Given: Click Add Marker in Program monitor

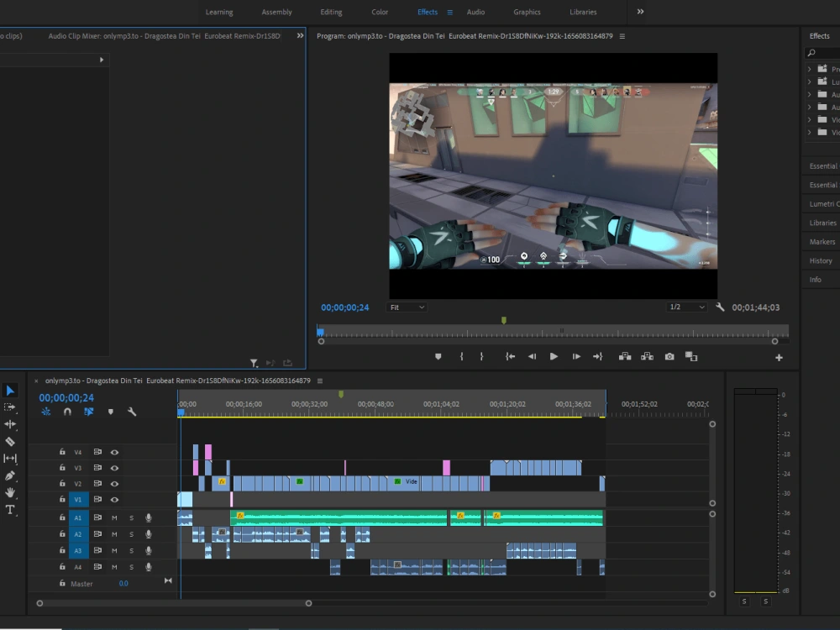Looking at the screenshot, I should click(438, 357).
